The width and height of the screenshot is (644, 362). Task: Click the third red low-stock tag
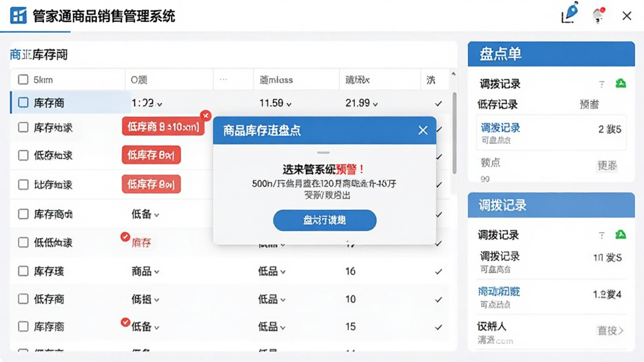(151, 184)
